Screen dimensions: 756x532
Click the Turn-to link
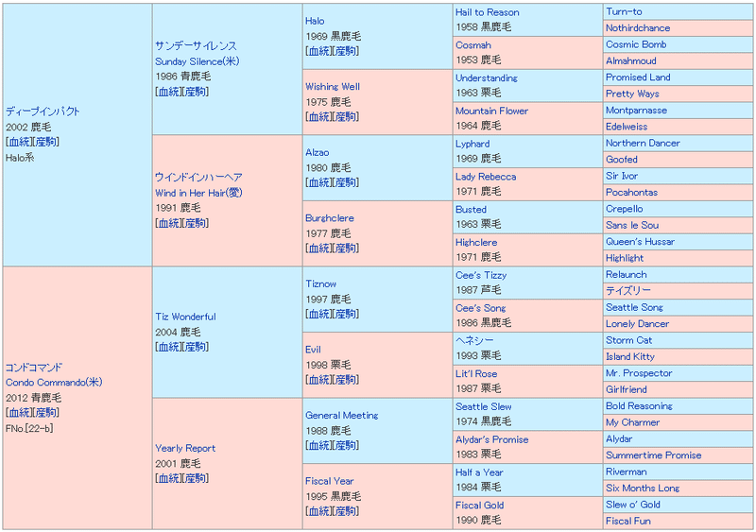tap(624, 11)
